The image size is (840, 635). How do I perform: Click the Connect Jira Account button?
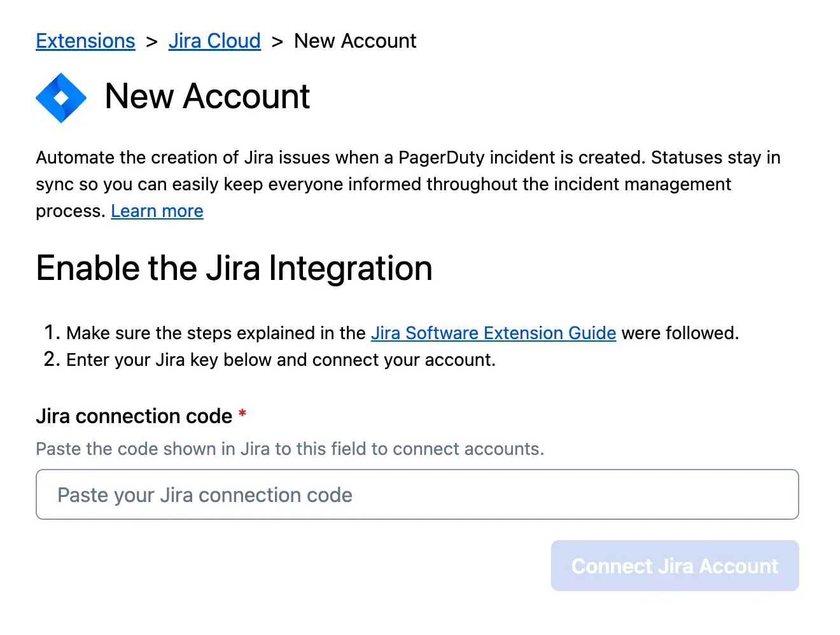[675, 566]
